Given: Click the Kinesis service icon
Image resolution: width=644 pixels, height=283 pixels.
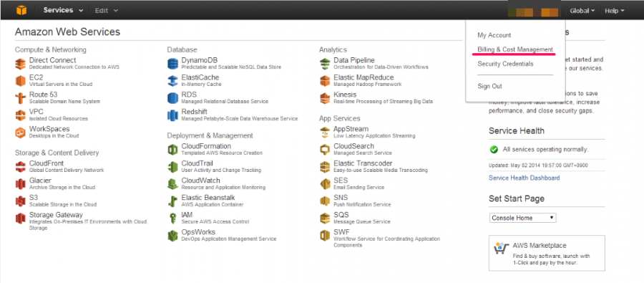Looking at the screenshot, I should 325,98.
